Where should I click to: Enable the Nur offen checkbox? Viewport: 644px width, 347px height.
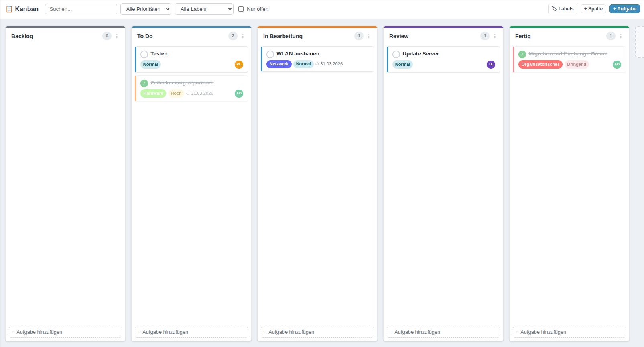tap(241, 9)
